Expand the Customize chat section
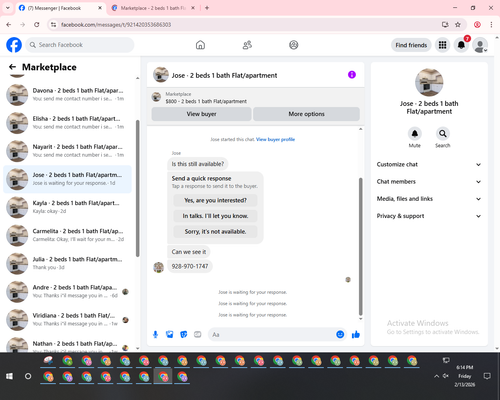500x400 pixels. [x=429, y=164]
